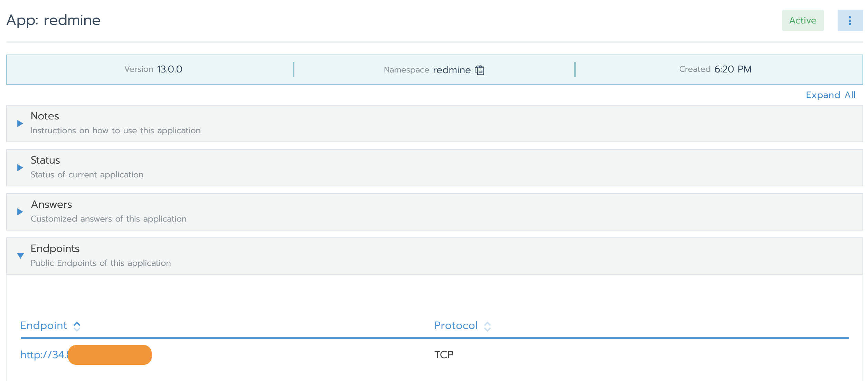This screenshot has width=868, height=381.
Task: Click the Answers section title
Action: pyautogui.click(x=51, y=204)
